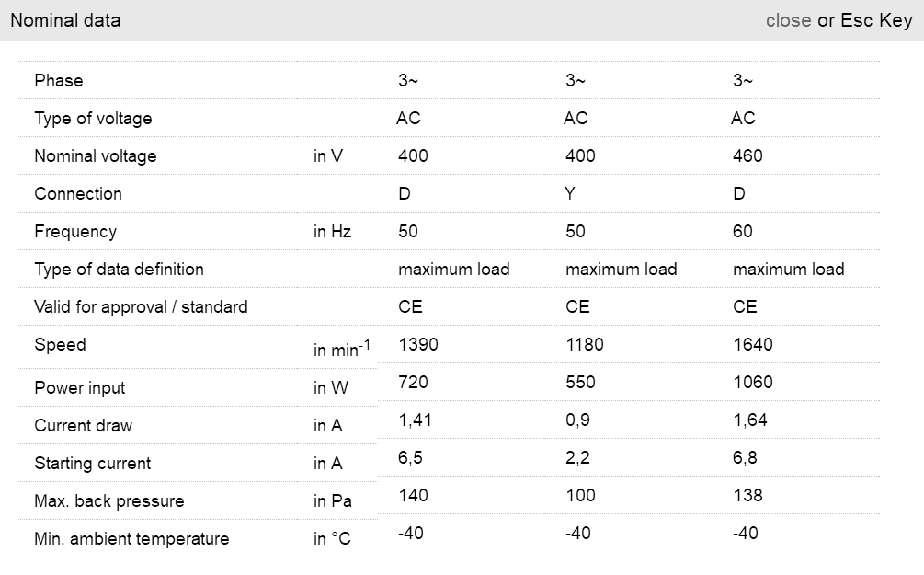Click the Min. ambient temperature label
924x575 pixels.
(x=131, y=539)
